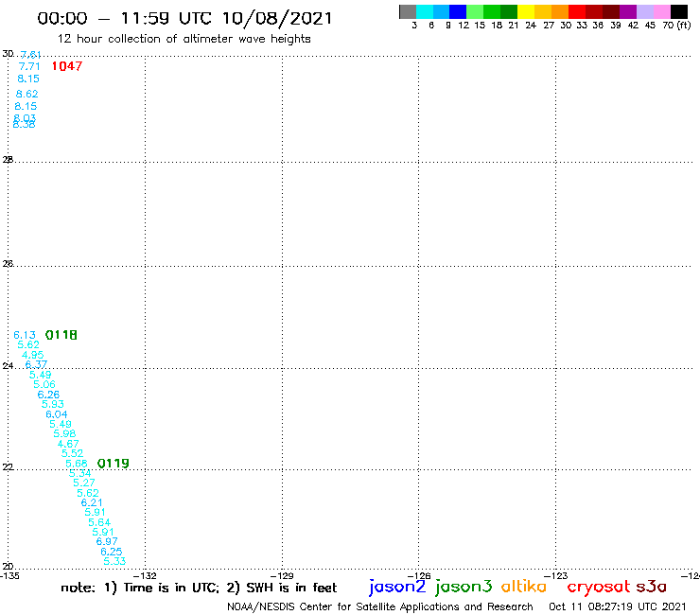This screenshot has width=700, height=615.
Task: Click the pink swatch in the legend bar
Action: pos(661,11)
